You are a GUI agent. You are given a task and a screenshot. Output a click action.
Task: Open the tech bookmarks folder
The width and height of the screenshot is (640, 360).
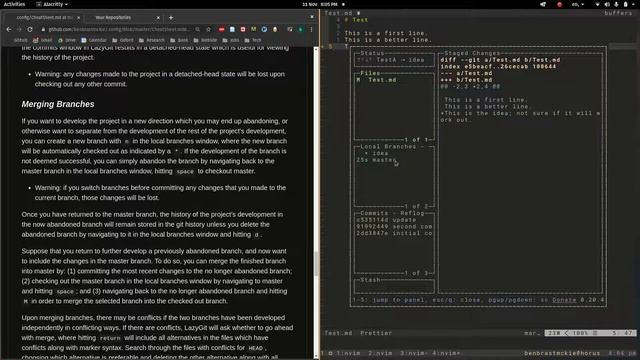253,40
